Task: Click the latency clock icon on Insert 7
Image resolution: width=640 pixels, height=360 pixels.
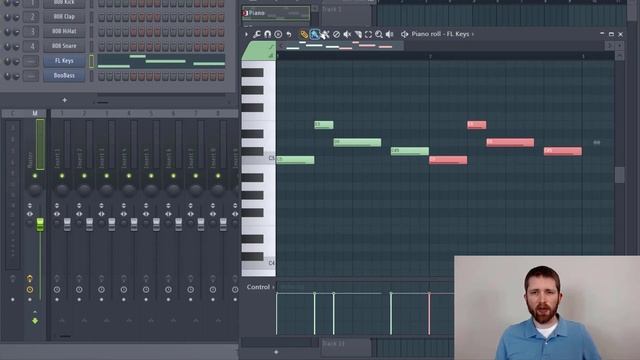Action: 191,289
